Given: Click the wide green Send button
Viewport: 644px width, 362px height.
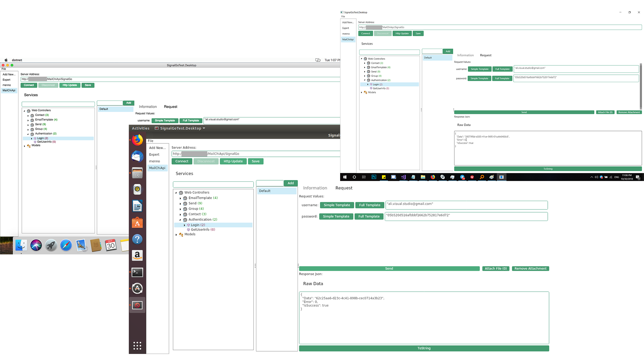Looking at the screenshot, I should [x=389, y=268].
